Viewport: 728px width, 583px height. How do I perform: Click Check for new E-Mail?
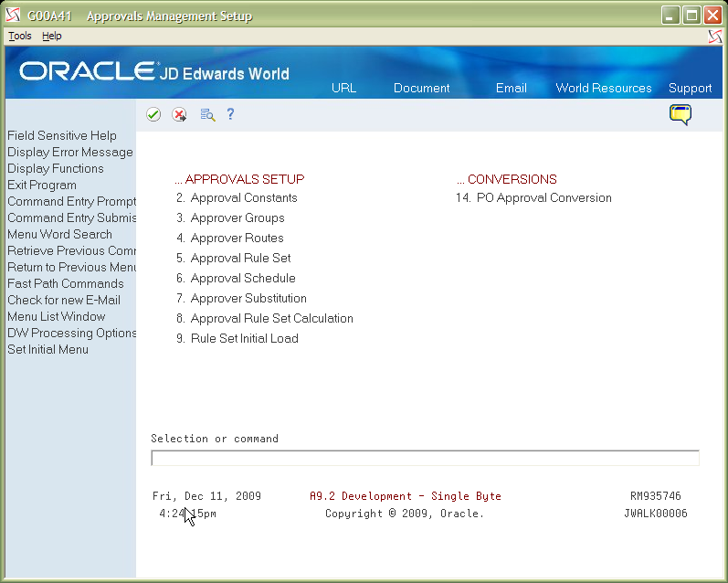64,300
